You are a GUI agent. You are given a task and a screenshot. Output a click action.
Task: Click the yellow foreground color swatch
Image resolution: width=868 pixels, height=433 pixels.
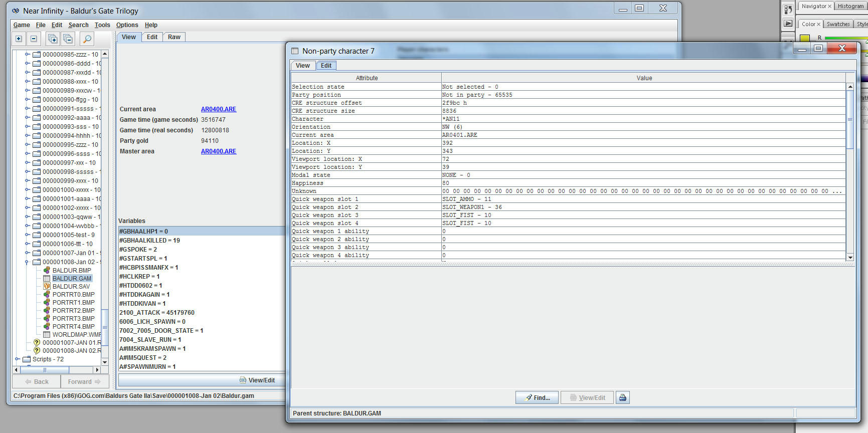tap(805, 38)
